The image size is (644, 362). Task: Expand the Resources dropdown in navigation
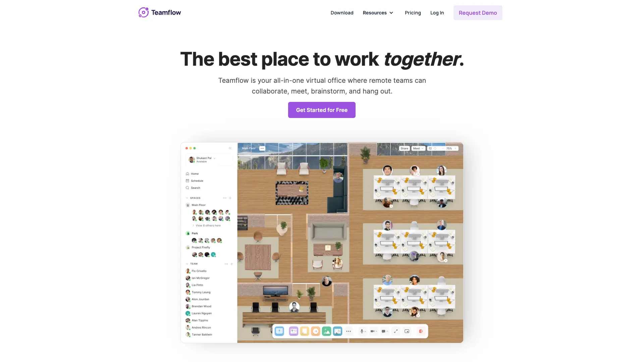pos(377,12)
